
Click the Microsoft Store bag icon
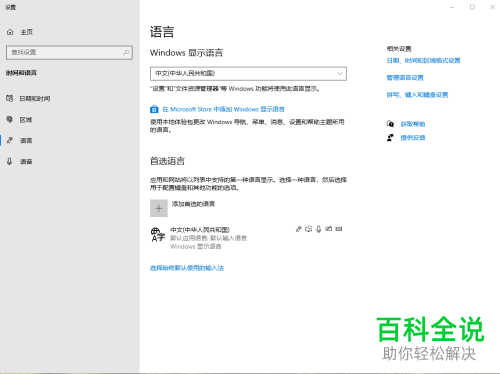click(154, 109)
